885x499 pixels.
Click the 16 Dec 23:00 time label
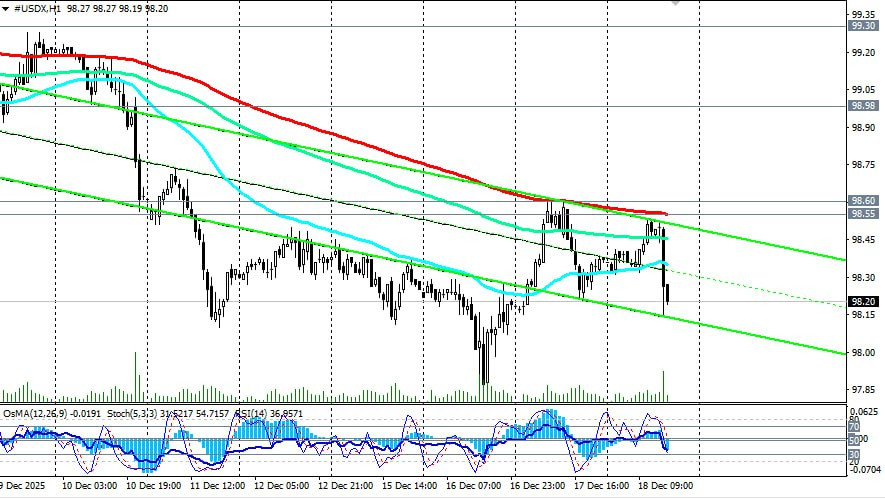(x=537, y=485)
